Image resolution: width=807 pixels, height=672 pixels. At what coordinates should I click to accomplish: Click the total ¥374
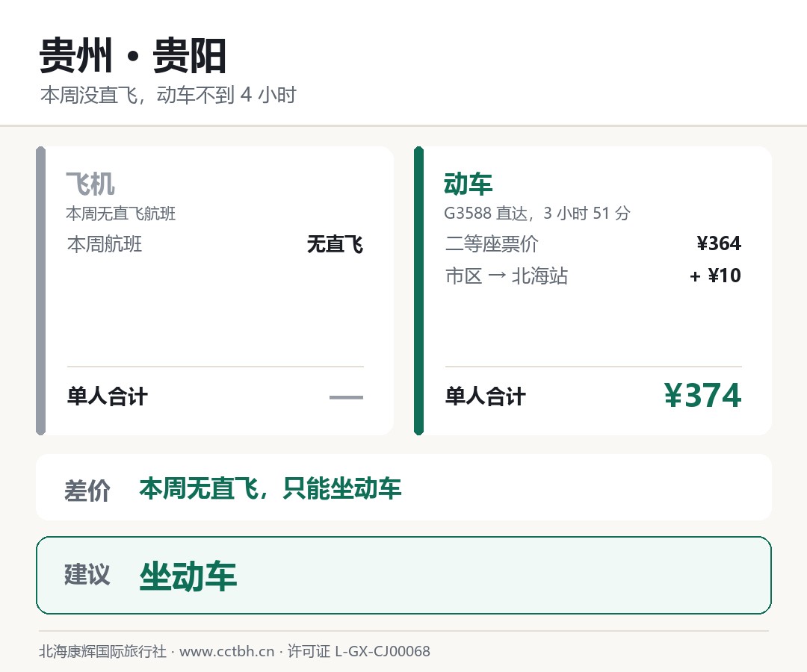click(702, 396)
